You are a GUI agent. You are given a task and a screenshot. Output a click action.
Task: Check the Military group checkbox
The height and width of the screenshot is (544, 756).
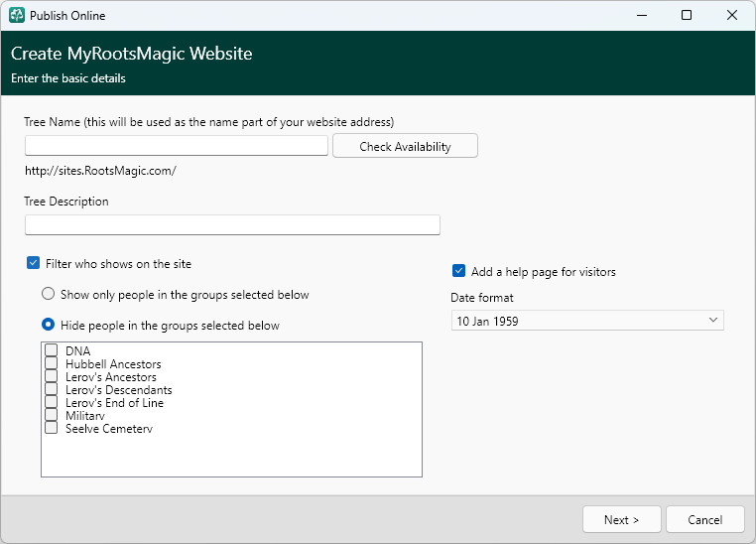(x=52, y=415)
